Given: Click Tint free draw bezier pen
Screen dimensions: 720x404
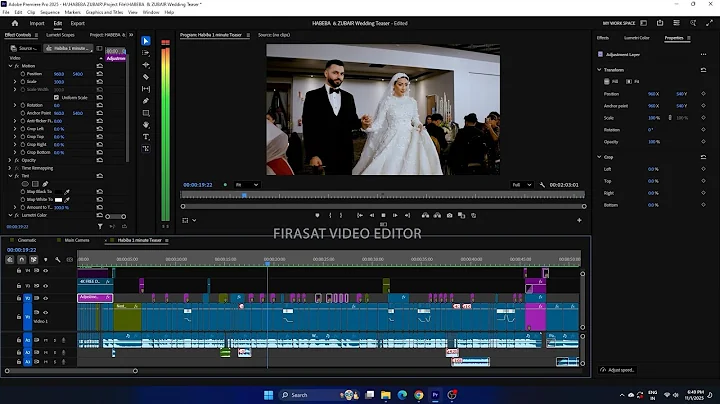Looking at the screenshot, I should tap(45, 184).
